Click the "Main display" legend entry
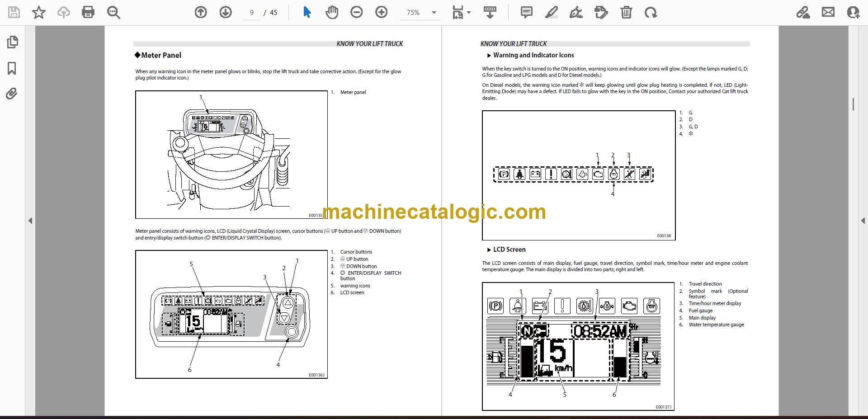Viewport: 868px width, 419px height. coord(702,318)
